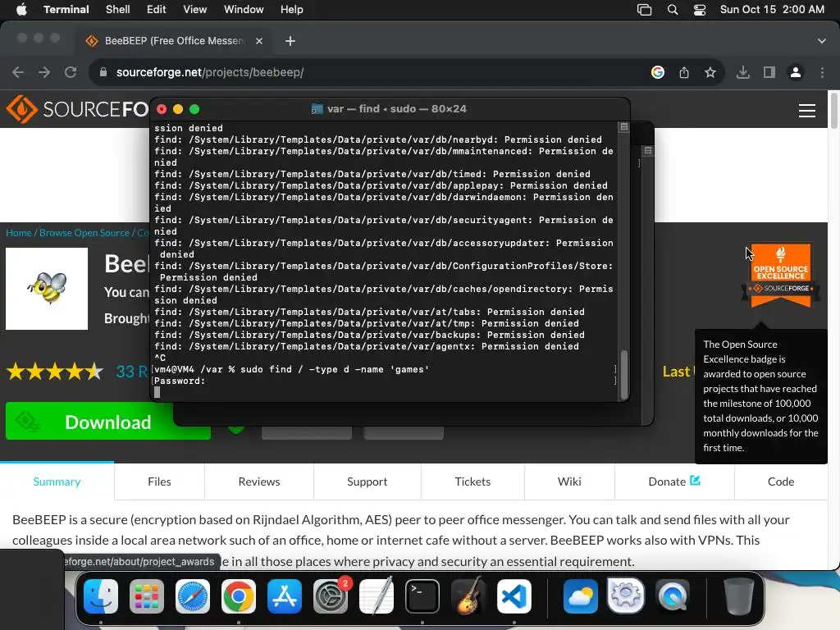Viewport: 840px width, 630px height.
Task: Open Visual Studio Code from dock
Action: [514, 596]
